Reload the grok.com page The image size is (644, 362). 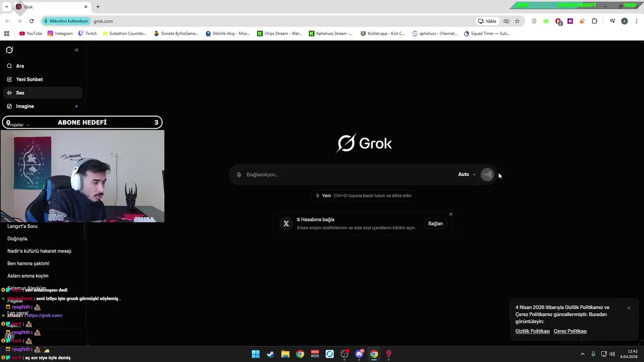[x=31, y=21]
